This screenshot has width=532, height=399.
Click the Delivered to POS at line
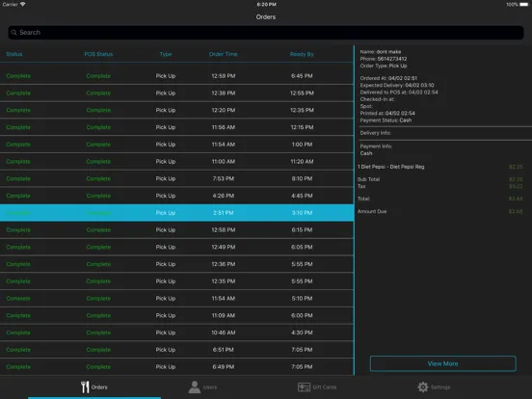[399, 93]
